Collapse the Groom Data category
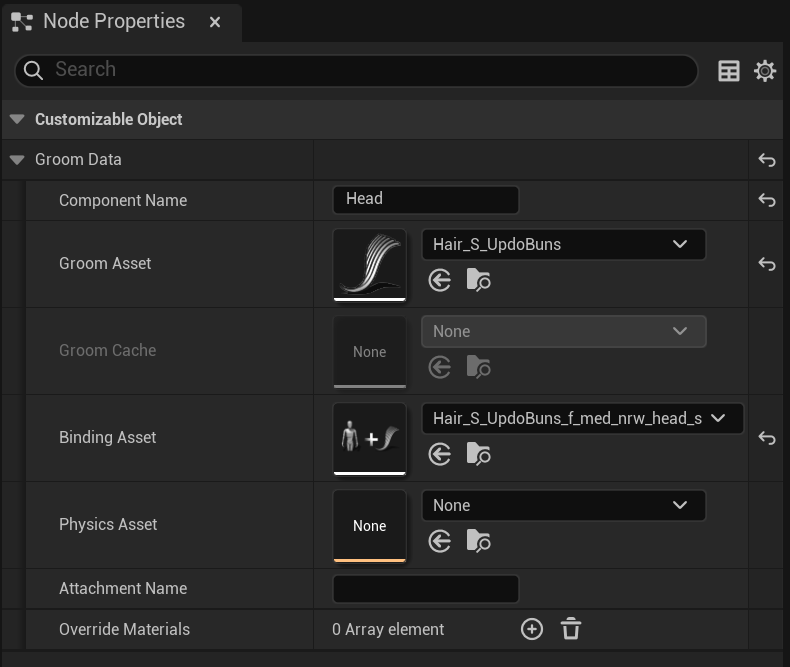 tap(17, 160)
